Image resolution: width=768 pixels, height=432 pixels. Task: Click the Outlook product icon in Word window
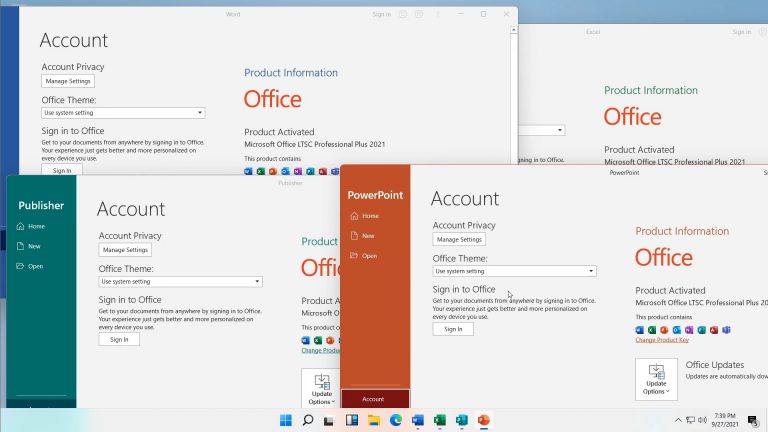tap(286, 171)
